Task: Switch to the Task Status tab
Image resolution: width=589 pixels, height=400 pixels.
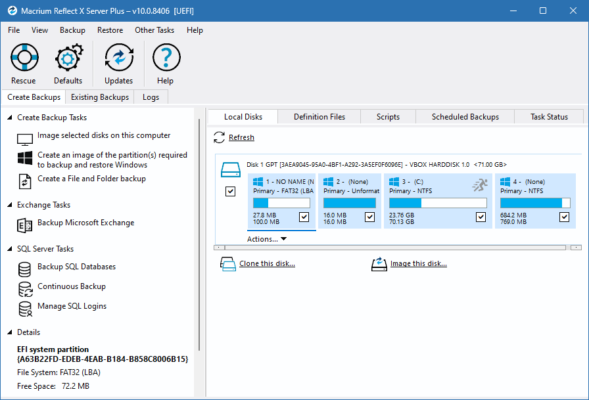Action: 549,117
